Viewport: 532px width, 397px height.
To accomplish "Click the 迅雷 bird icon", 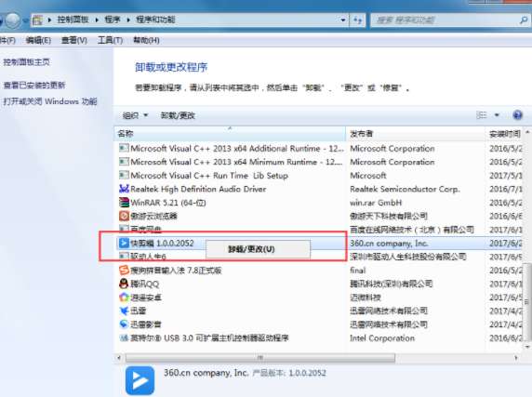I will point(124,311).
